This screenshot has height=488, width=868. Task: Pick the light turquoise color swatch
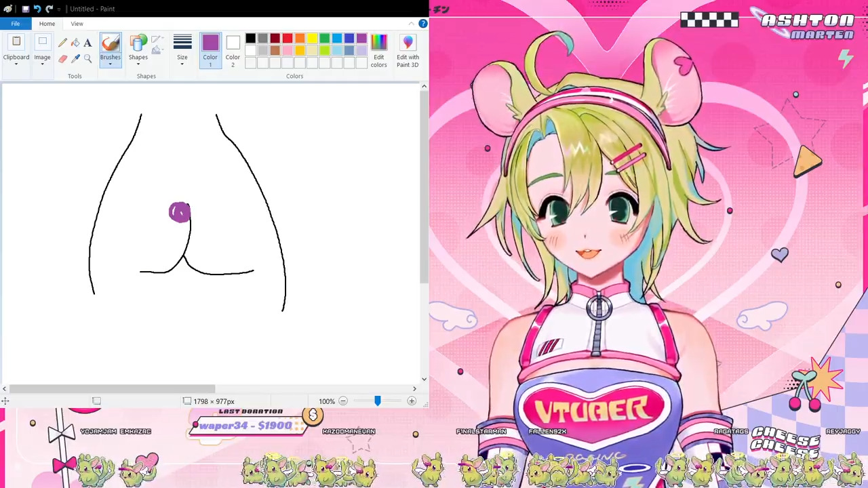click(x=337, y=51)
